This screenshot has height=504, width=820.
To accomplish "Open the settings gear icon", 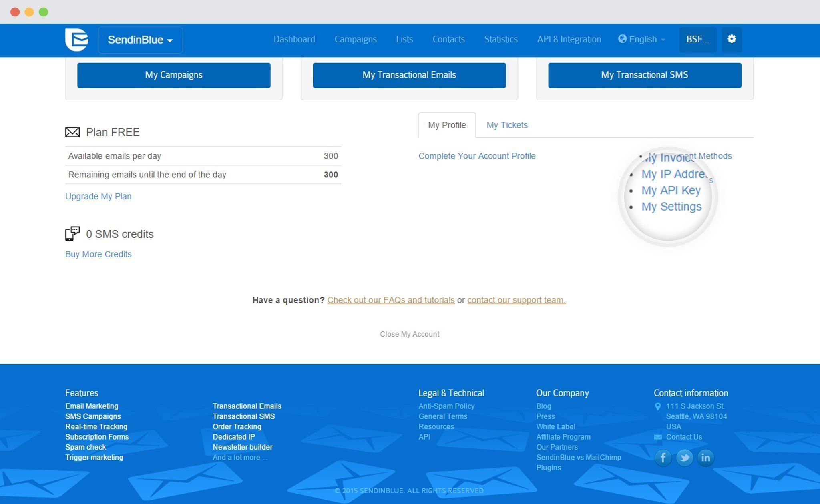I will click(x=732, y=39).
